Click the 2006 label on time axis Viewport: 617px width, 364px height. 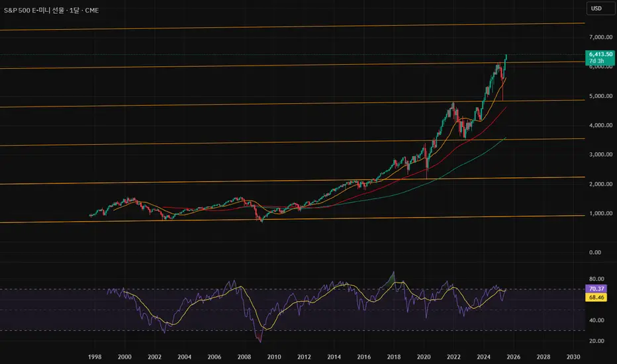click(214, 357)
